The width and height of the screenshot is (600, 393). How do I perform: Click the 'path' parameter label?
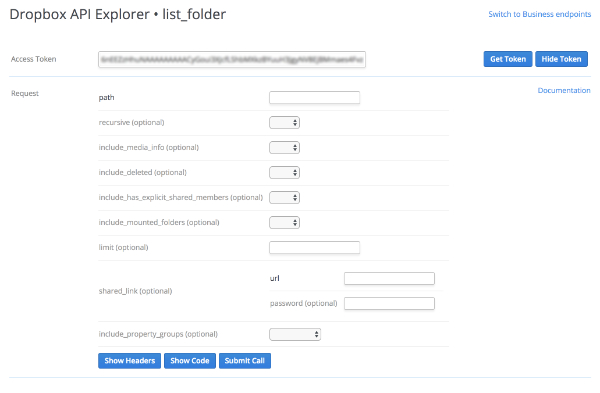106,97
